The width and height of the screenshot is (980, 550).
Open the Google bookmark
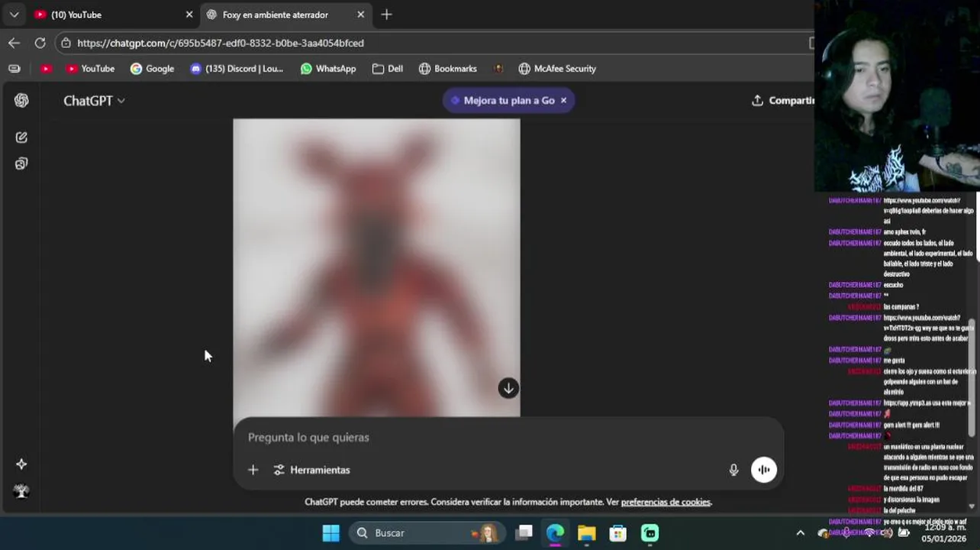[152, 69]
